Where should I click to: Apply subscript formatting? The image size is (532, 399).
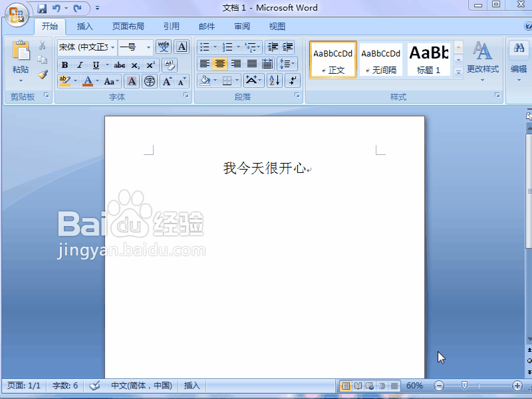(x=135, y=65)
